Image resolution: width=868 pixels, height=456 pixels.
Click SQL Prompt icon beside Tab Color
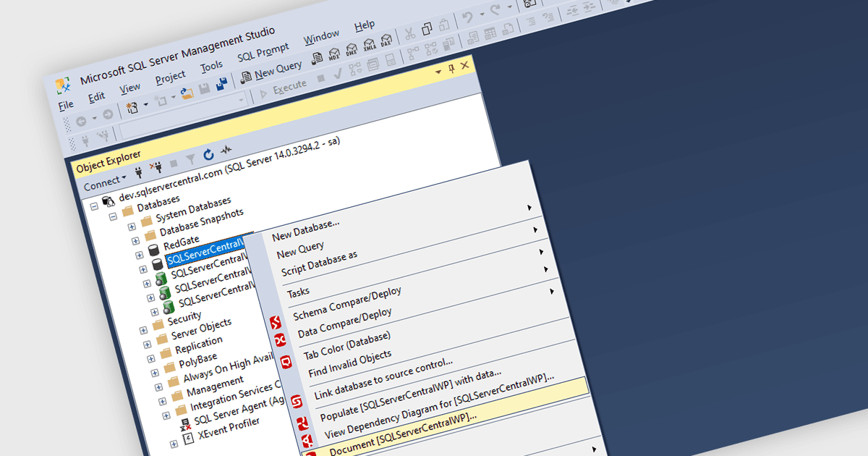click(285, 360)
